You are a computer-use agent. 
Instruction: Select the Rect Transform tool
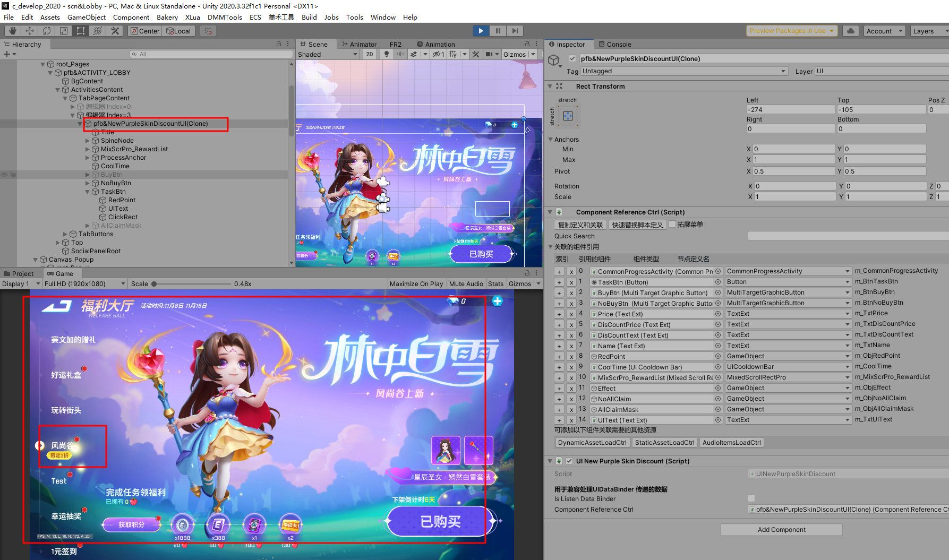(x=81, y=31)
